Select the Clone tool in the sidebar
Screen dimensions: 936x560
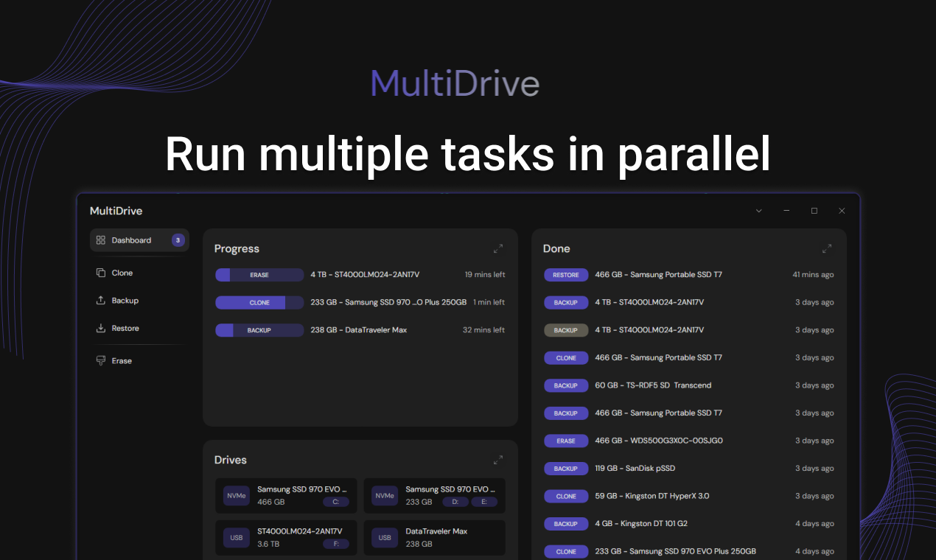[x=120, y=273]
